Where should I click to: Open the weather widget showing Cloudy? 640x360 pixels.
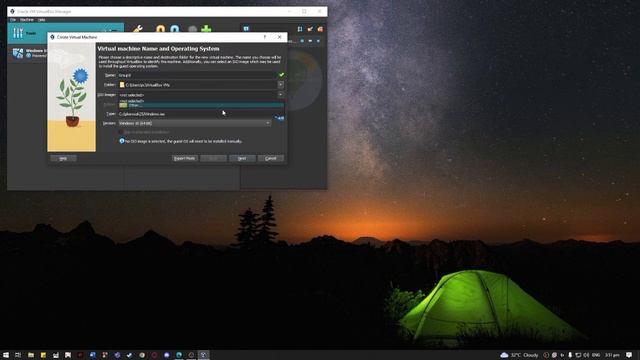519,355
